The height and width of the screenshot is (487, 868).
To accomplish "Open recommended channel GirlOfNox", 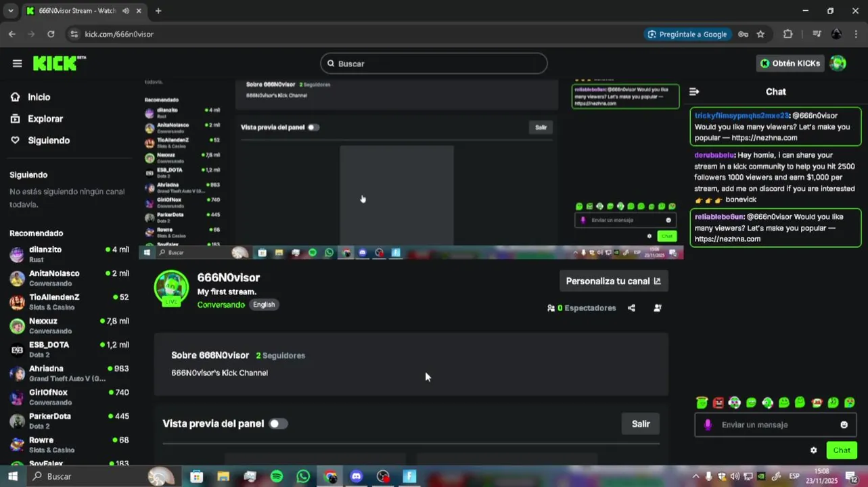I will [x=69, y=397].
